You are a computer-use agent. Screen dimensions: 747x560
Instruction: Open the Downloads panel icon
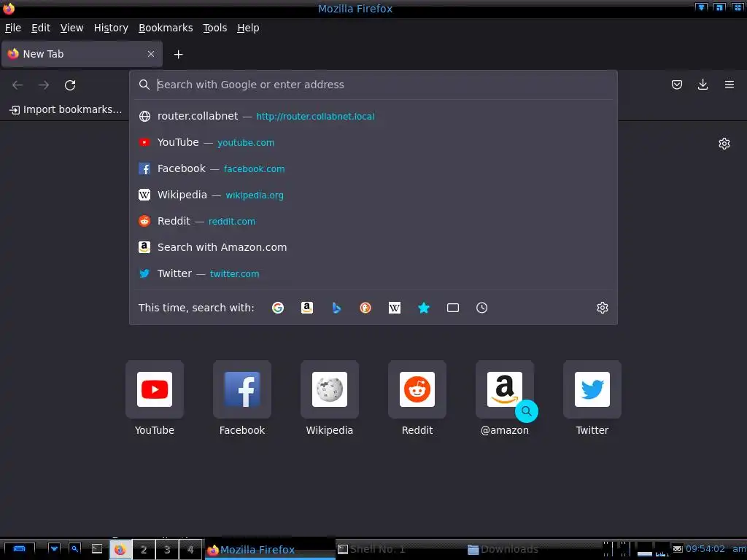[x=703, y=85]
